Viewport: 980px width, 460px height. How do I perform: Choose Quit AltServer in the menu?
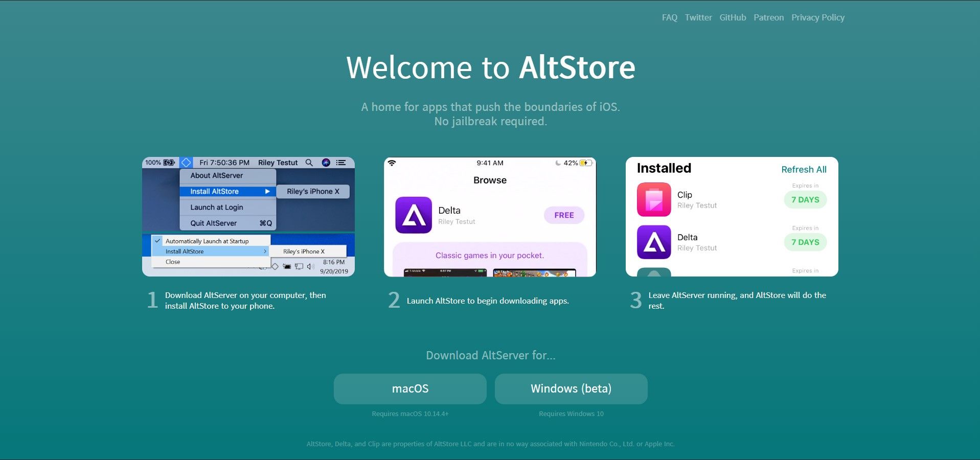coord(228,223)
